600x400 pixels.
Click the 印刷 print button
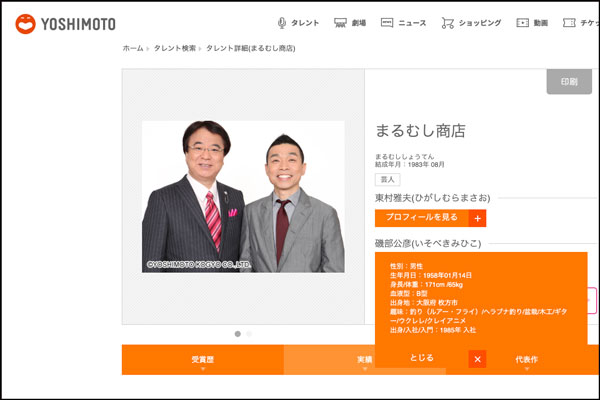coord(569,82)
